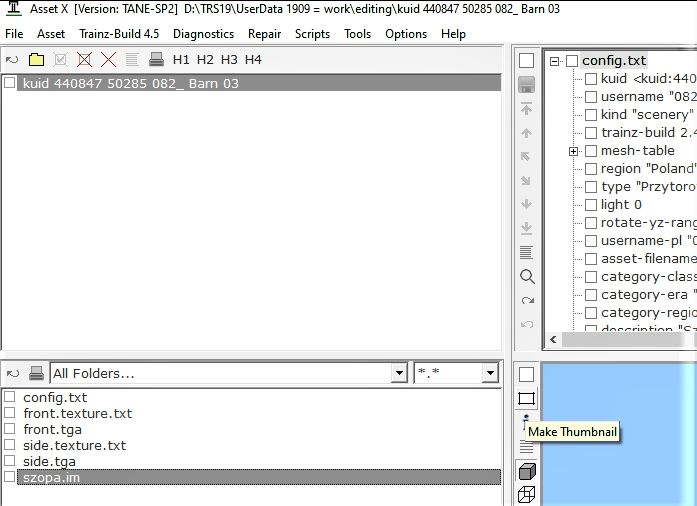The width and height of the screenshot is (697, 506).
Task: Click the rectangle frame icon above Make Thumbnail
Action: click(527, 398)
